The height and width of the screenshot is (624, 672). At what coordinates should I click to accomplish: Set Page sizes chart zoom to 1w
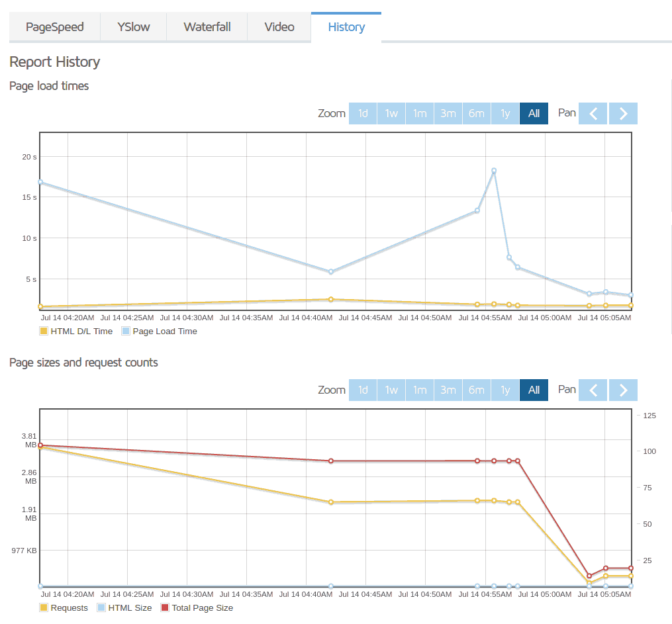point(391,390)
